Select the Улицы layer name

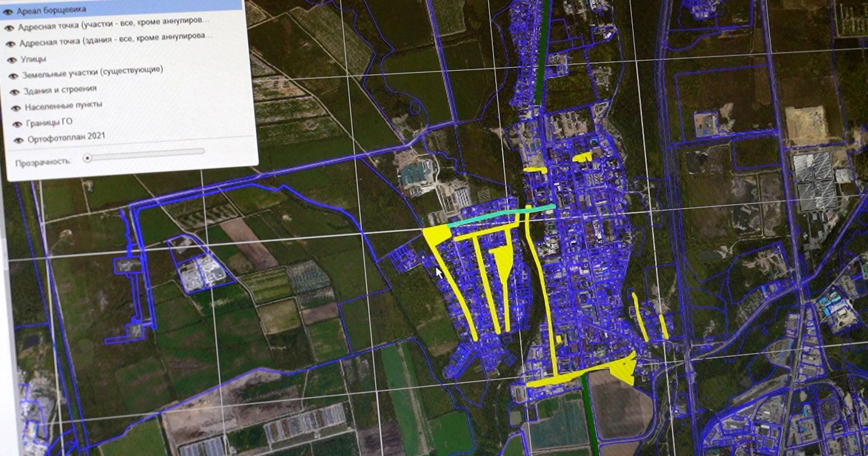point(34,59)
